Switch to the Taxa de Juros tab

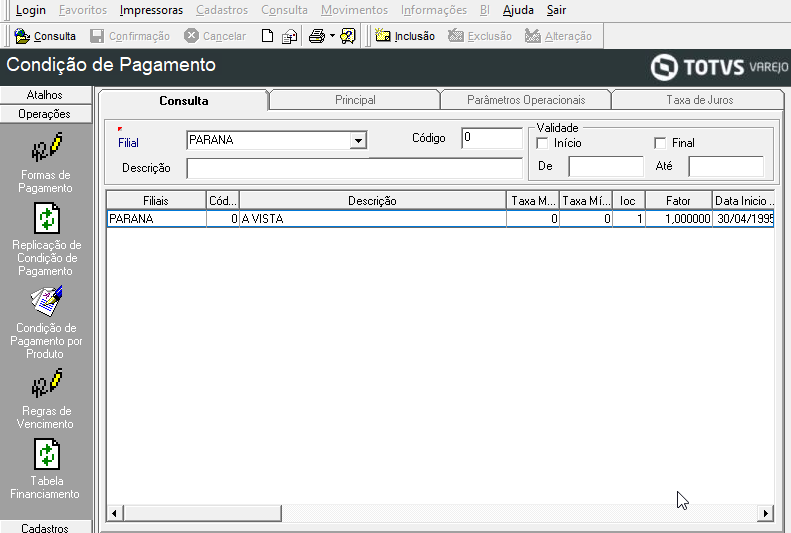(699, 100)
